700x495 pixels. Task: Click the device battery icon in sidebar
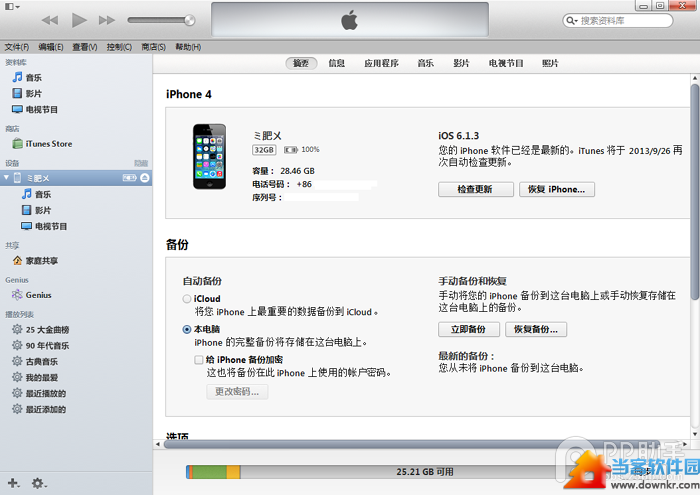pyautogui.click(x=130, y=178)
